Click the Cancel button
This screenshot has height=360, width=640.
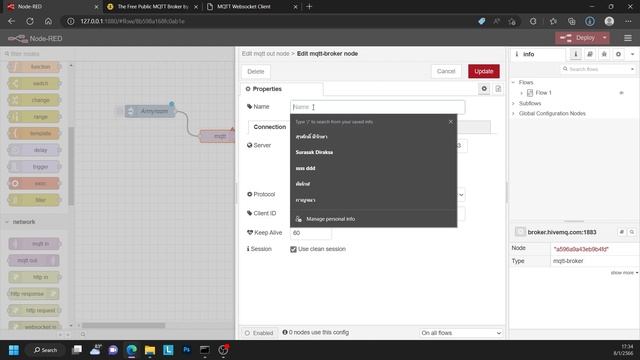[446, 71]
